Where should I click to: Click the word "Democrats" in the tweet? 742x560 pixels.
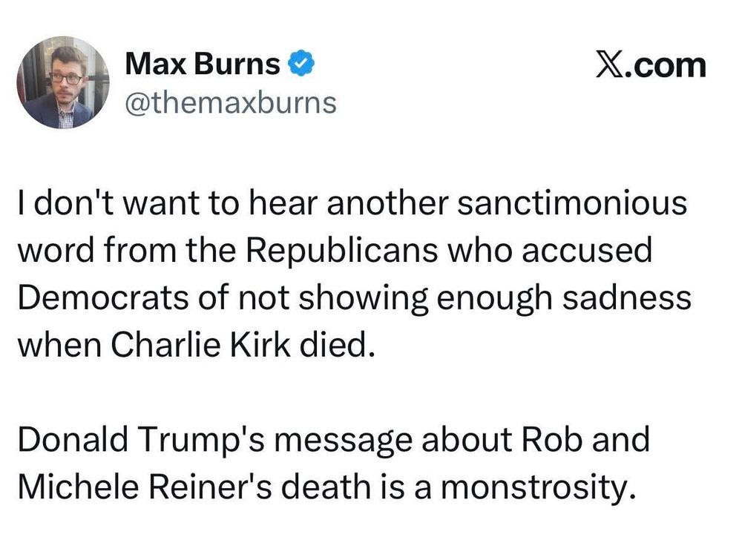pos(104,298)
